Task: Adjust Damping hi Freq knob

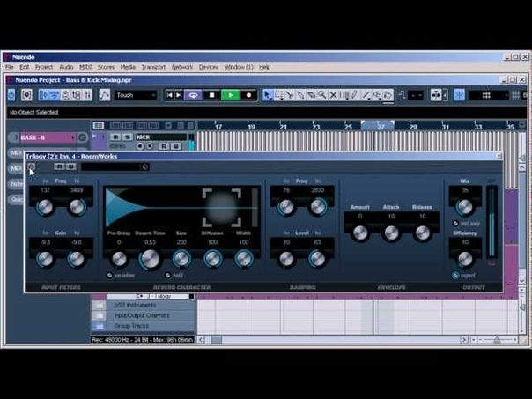Action: point(318,207)
